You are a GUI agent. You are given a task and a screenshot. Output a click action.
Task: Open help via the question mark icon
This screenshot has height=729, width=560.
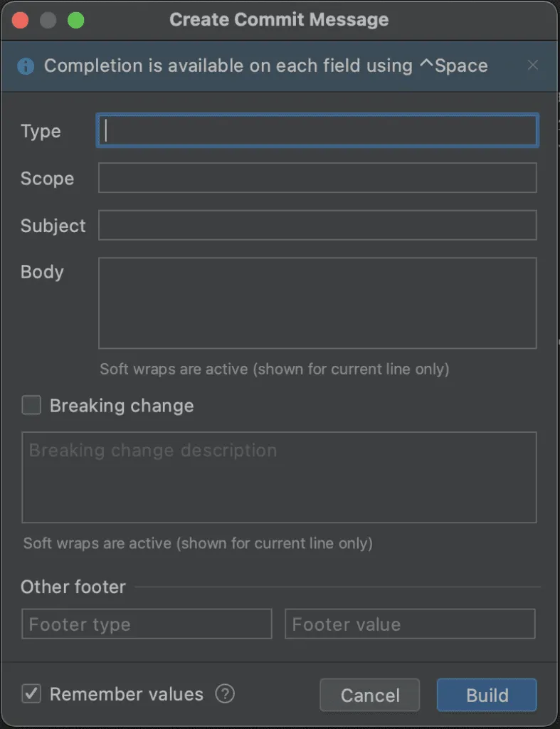tap(225, 694)
